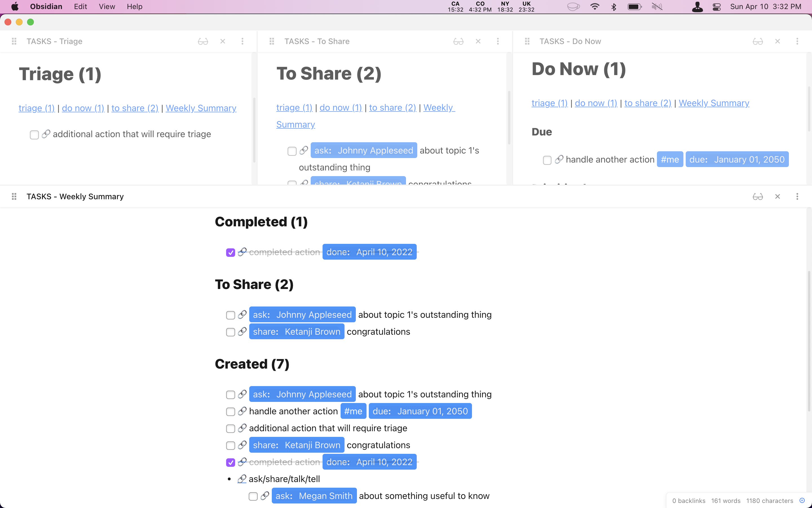Image resolution: width=812 pixels, height=508 pixels.
Task: Check Johnny Appleseed task under To Share (2) summary
Action: [231, 315]
